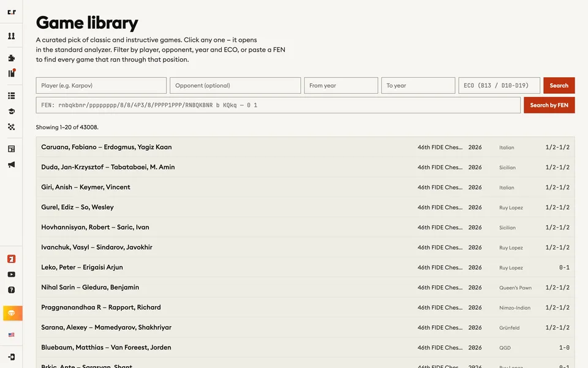
Task: Open the bulleted list icon in the sidebar
Action: (12, 96)
